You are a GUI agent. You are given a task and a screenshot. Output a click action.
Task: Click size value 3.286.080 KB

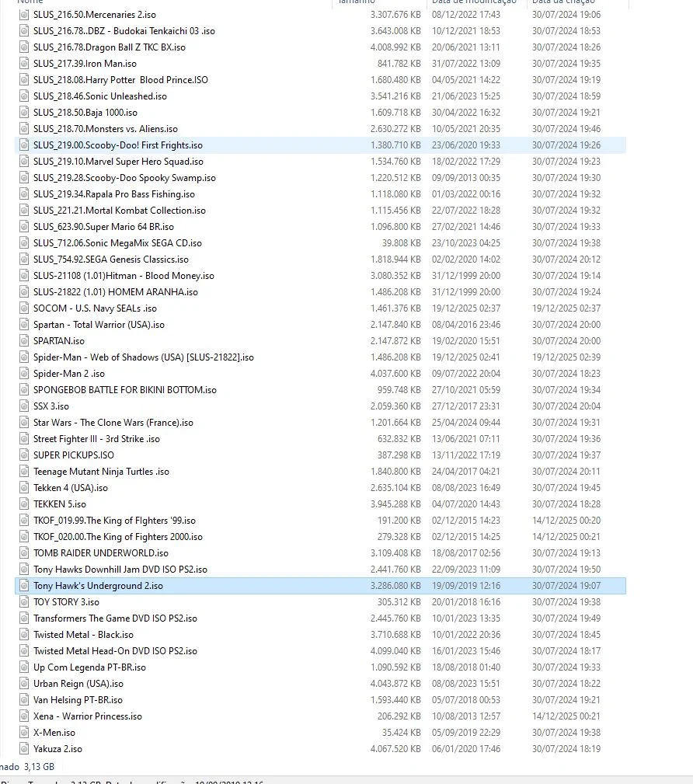pos(395,586)
